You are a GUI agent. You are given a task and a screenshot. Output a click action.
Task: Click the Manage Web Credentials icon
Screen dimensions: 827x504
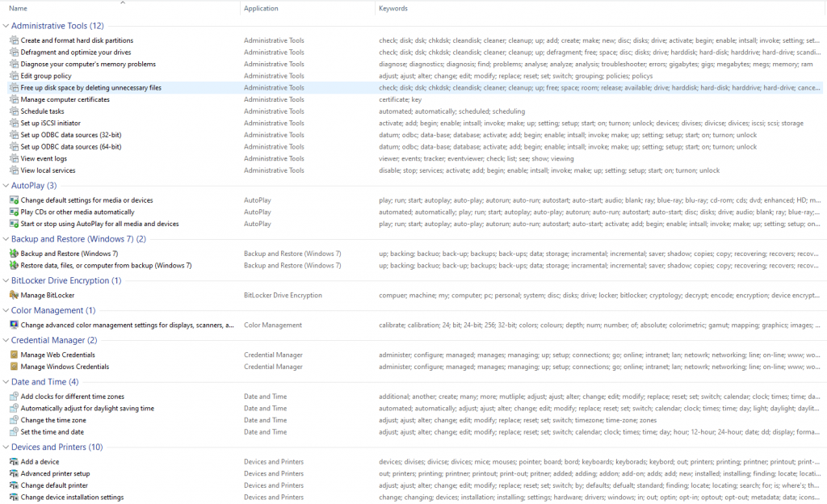tap(15, 355)
